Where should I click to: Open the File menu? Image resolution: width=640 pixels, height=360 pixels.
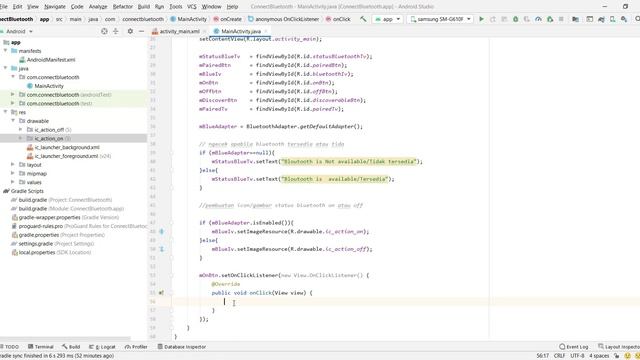pos(4,7)
